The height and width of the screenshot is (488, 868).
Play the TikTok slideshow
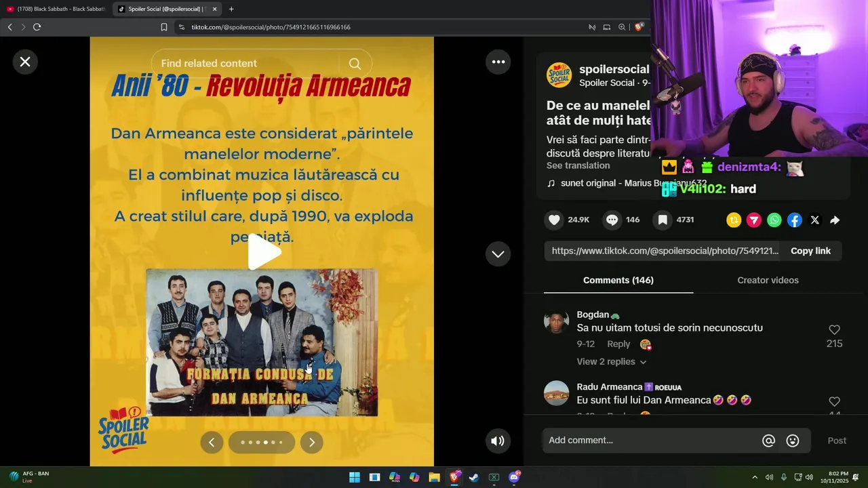(263, 252)
